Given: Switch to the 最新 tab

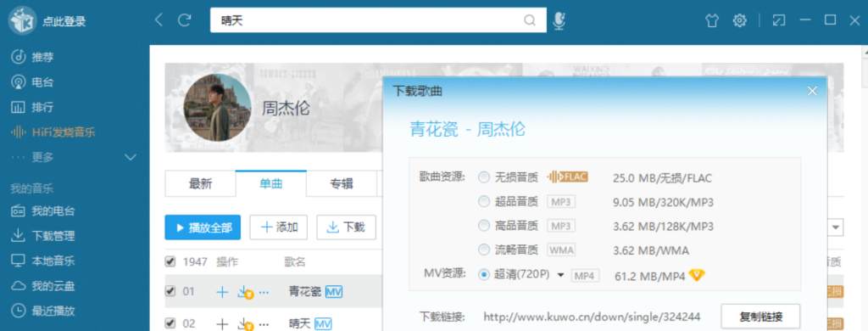Looking at the screenshot, I should click(x=200, y=184).
